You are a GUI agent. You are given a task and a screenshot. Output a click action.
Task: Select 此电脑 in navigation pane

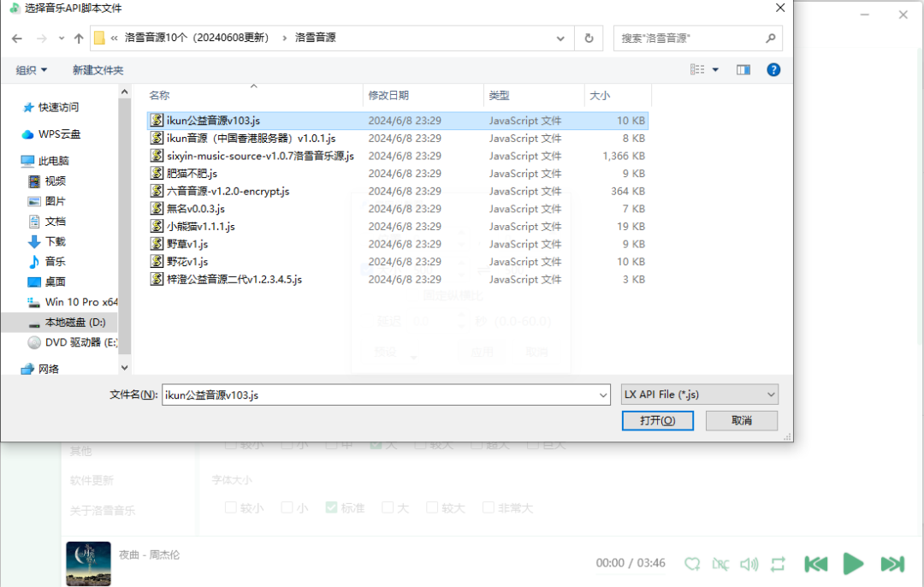(45, 160)
